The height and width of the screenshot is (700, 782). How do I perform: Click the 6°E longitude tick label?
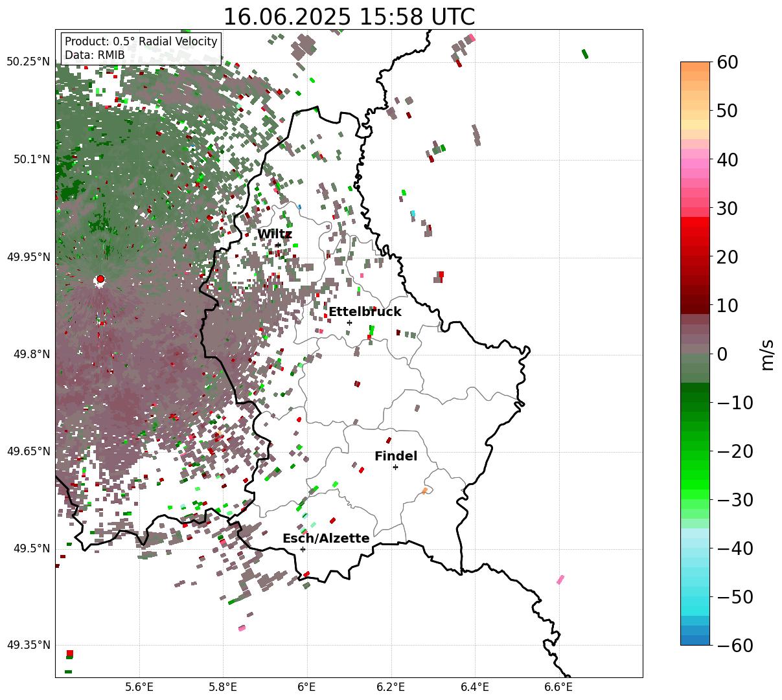(307, 688)
